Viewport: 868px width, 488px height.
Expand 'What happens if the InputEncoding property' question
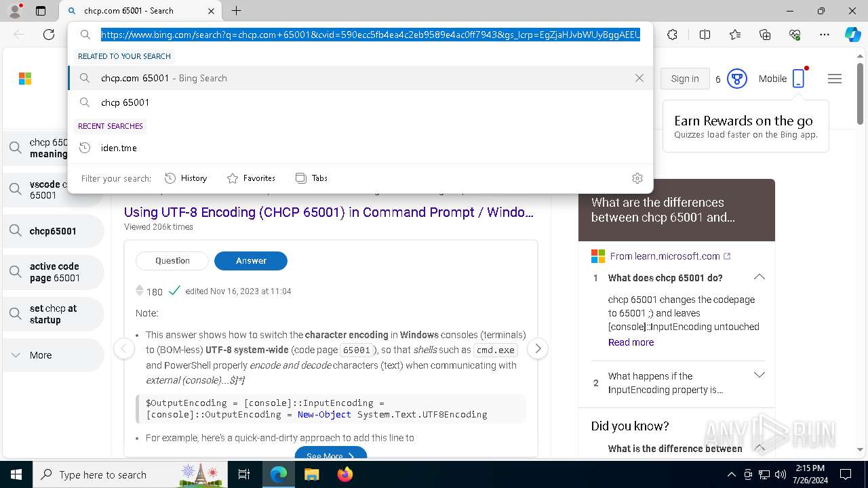pyautogui.click(x=759, y=375)
